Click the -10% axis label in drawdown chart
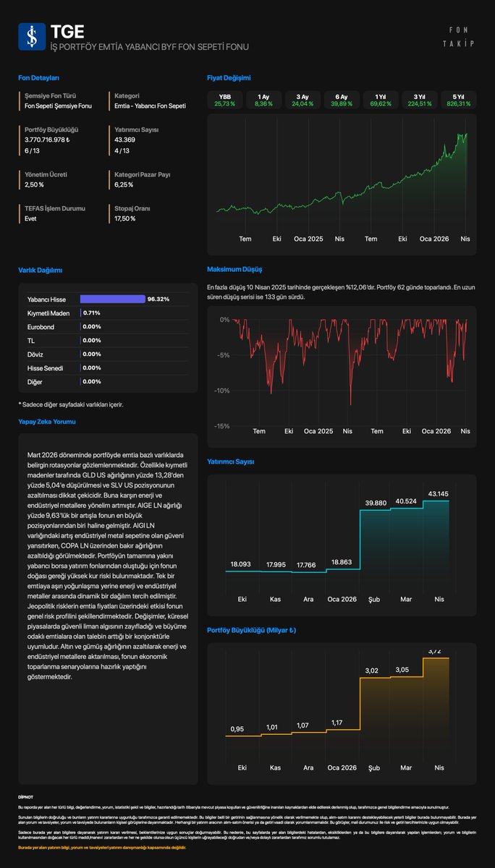 (x=222, y=391)
